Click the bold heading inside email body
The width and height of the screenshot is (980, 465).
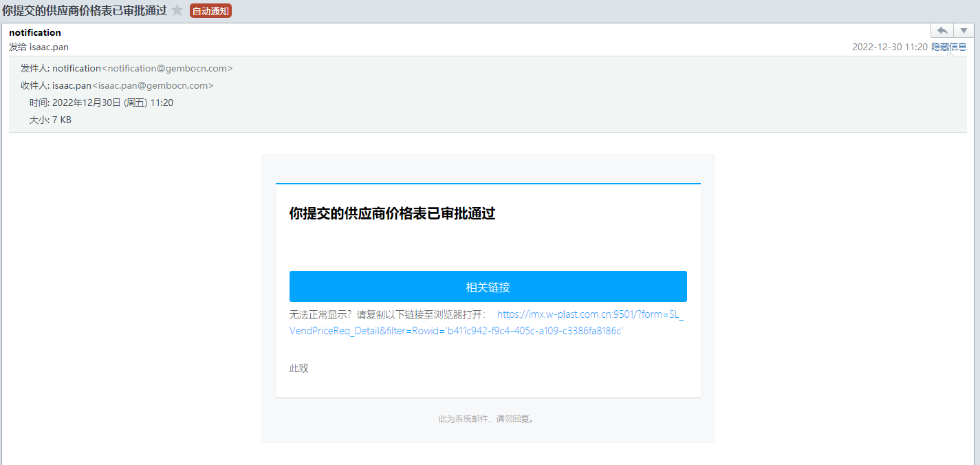coord(392,213)
